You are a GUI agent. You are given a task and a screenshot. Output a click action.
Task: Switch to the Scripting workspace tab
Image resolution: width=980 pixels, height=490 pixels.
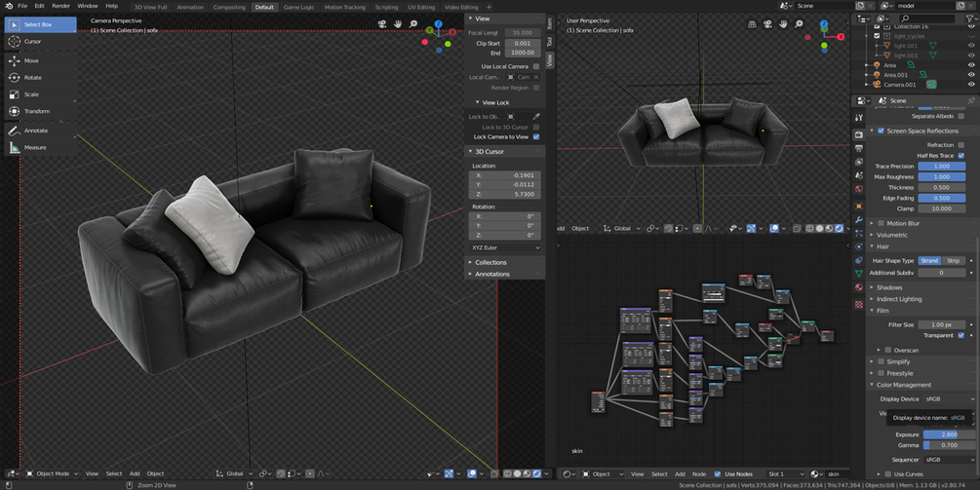(386, 7)
